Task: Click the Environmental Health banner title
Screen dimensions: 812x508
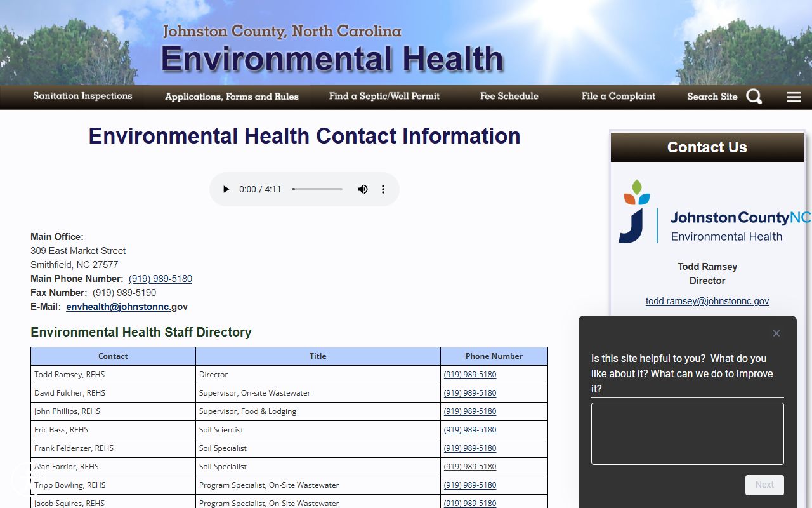Action: coord(332,58)
